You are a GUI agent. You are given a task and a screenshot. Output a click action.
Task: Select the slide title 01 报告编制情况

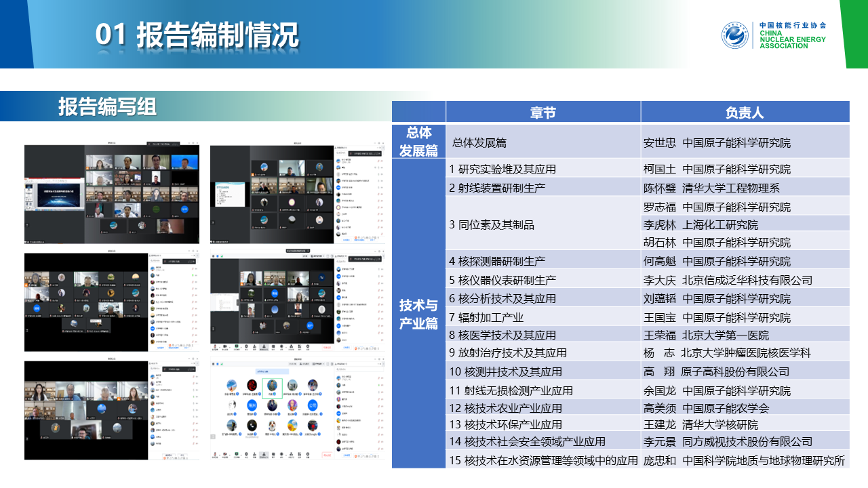click(x=197, y=35)
